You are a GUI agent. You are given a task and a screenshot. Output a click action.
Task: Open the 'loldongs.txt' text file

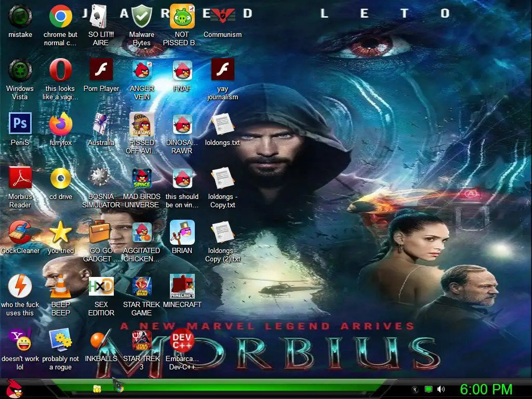(x=222, y=124)
